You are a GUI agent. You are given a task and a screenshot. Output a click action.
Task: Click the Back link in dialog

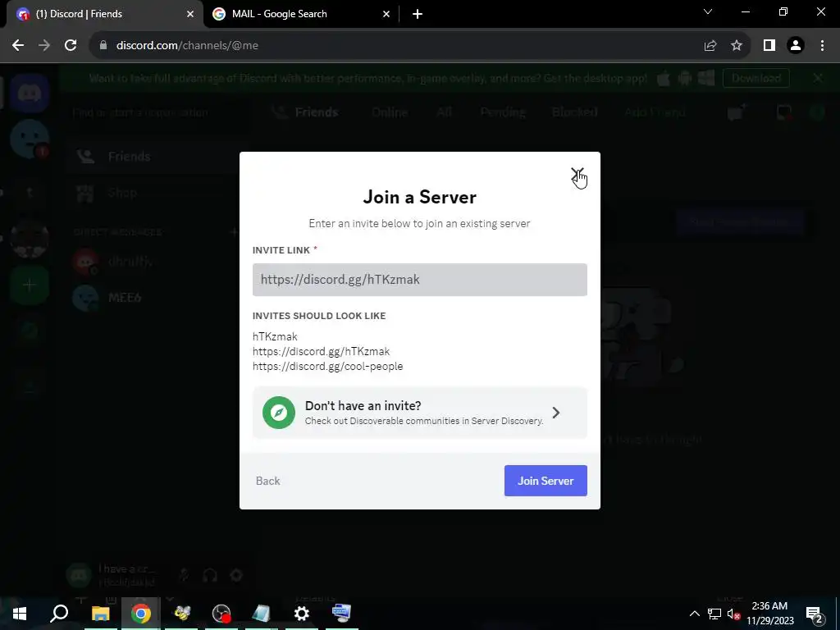[268, 481]
